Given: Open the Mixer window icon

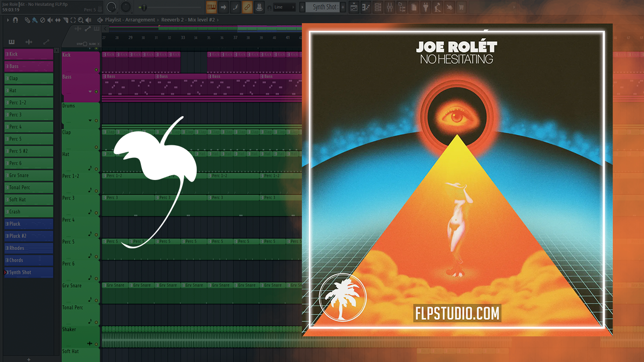Looking at the screenshot, I should click(390, 7).
